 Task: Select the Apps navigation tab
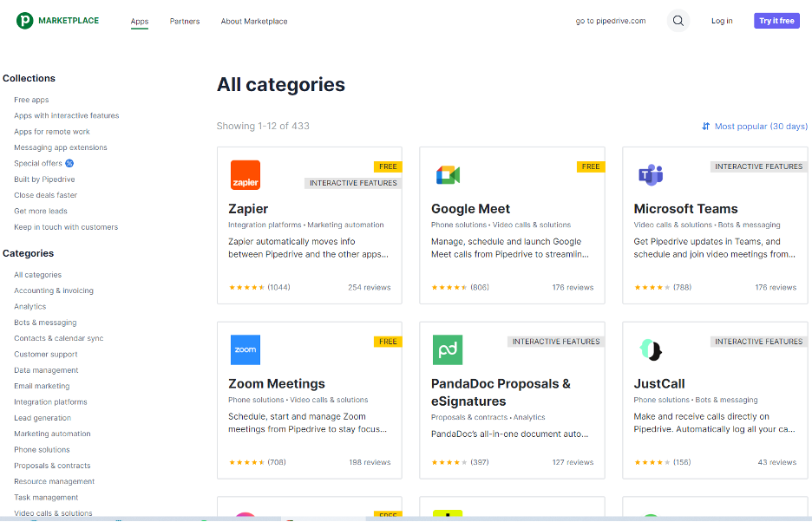140,21
